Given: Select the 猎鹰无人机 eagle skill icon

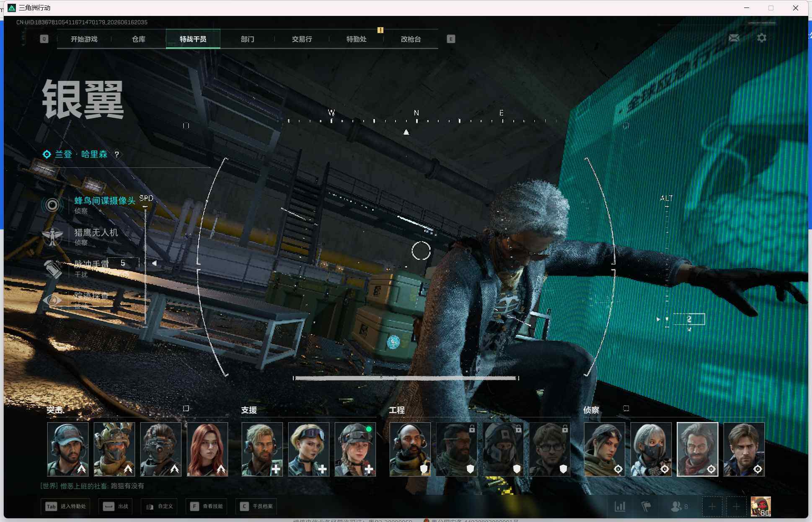Looking at the screenshot, I should coord(52,237).
